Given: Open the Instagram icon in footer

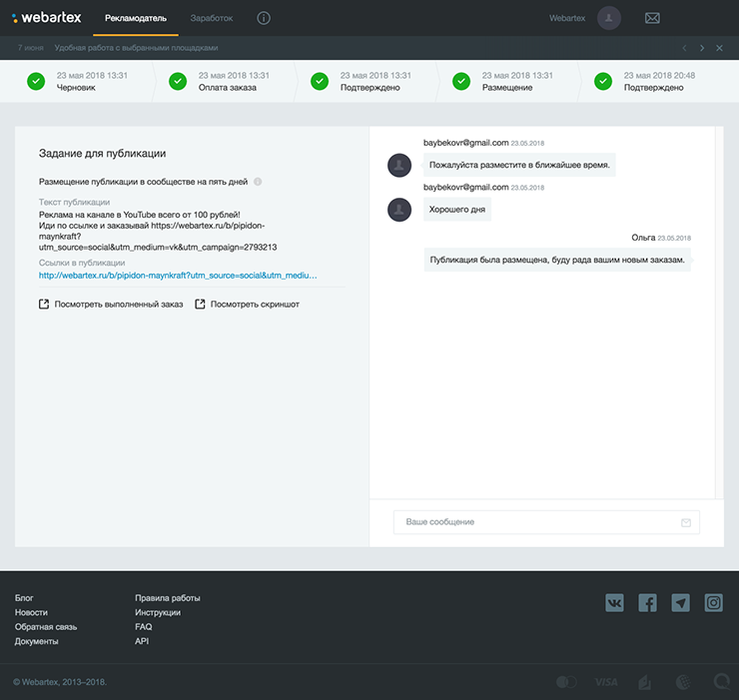Looking at the screenshot, I should pyautogui.click(x=713, y=602).
